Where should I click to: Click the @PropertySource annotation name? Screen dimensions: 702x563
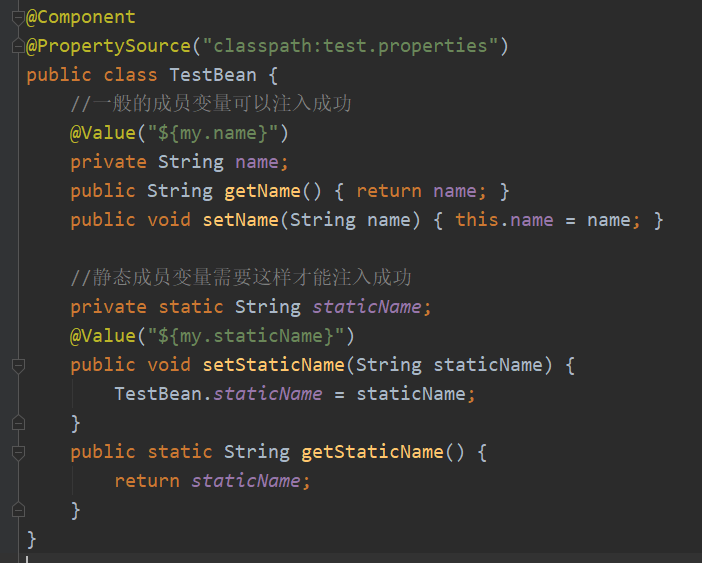(108, 46)
